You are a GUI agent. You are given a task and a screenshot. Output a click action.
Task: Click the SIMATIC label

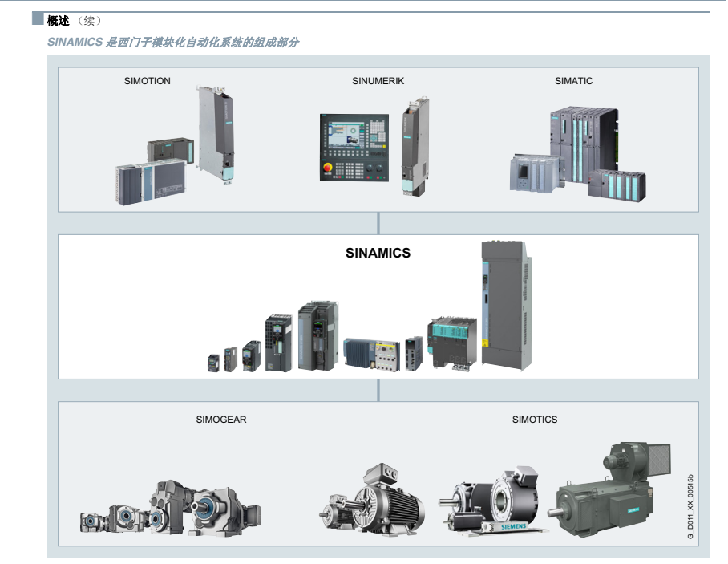tap(573, 81)
